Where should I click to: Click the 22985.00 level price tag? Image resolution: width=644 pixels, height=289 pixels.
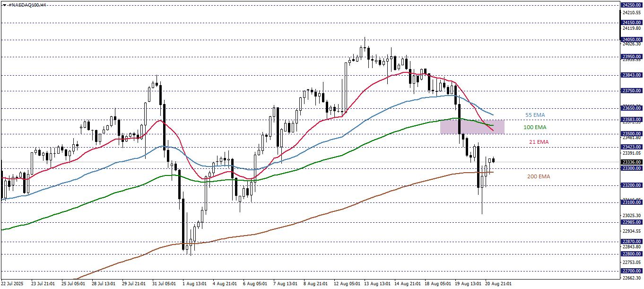(x=631, y=222)
